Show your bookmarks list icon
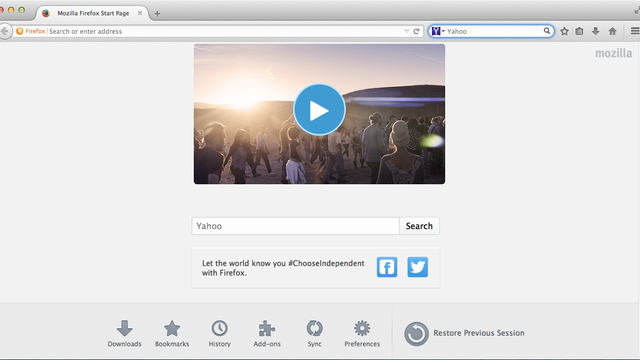This screenshot has height=360, width=640. [x=579, y=31]
